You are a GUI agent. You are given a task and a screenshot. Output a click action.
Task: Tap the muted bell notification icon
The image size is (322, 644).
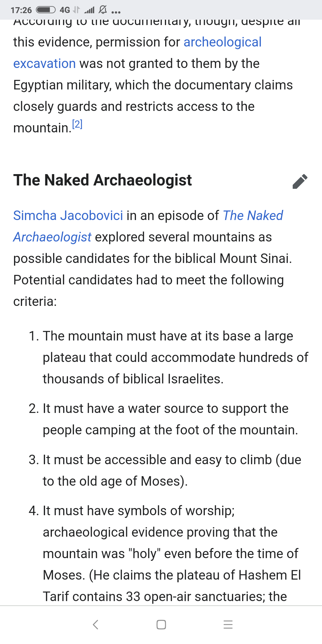pos(103,10)
